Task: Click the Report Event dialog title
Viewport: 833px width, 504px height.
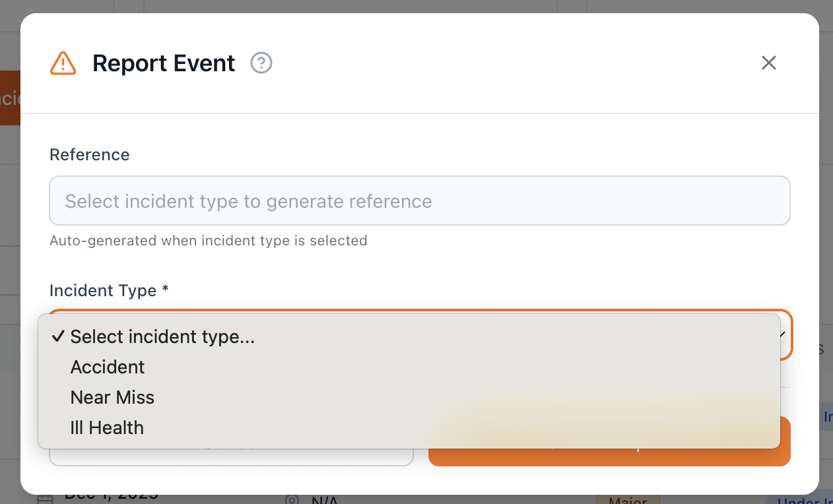Action: [x=164, y=63]
